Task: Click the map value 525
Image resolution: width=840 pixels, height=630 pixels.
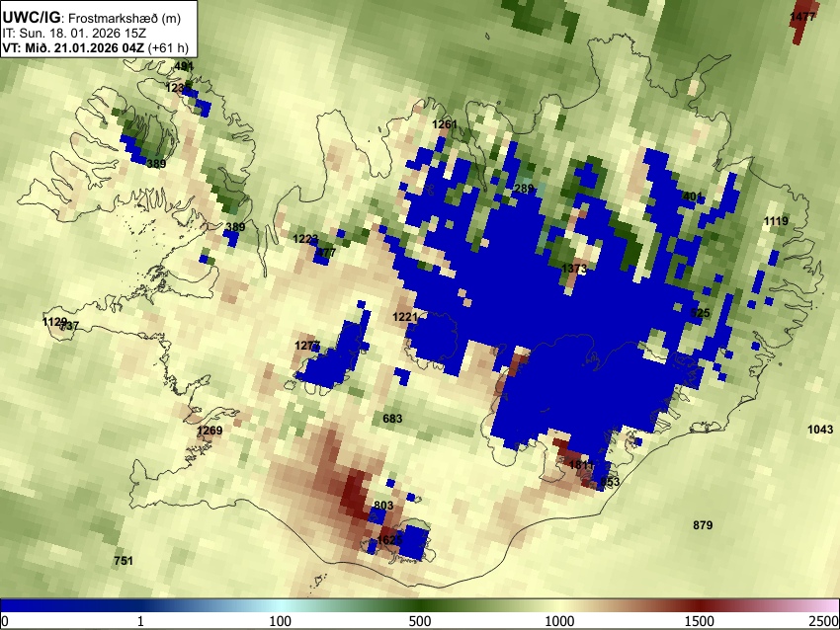Action: pos(700,313)
